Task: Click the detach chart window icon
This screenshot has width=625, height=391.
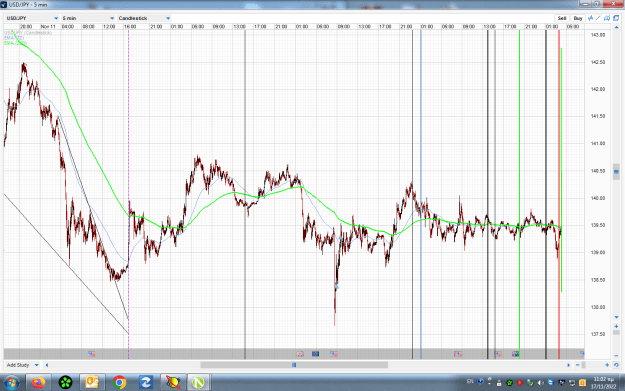Action: click(x=616, y=18)
